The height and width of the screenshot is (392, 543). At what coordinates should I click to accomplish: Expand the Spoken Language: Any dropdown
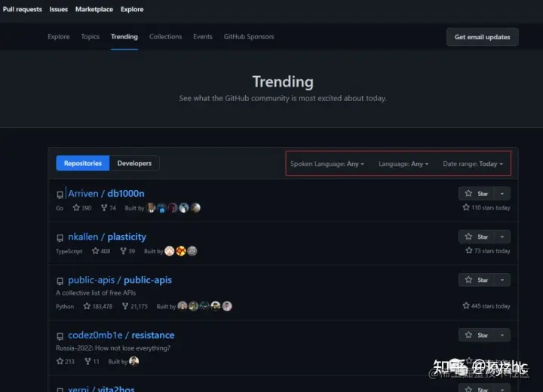tap(327, 164)
